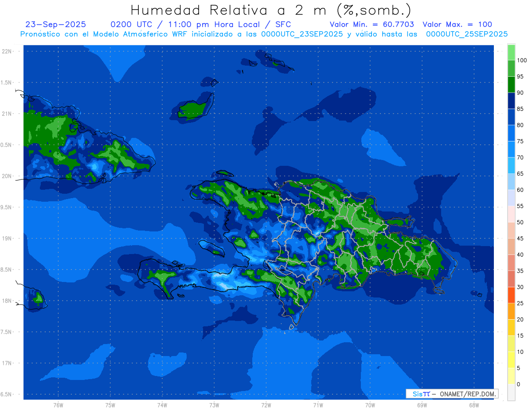Click the longitude axis label '71W'
Screen dimensions: 532x411
click(318, 405)
